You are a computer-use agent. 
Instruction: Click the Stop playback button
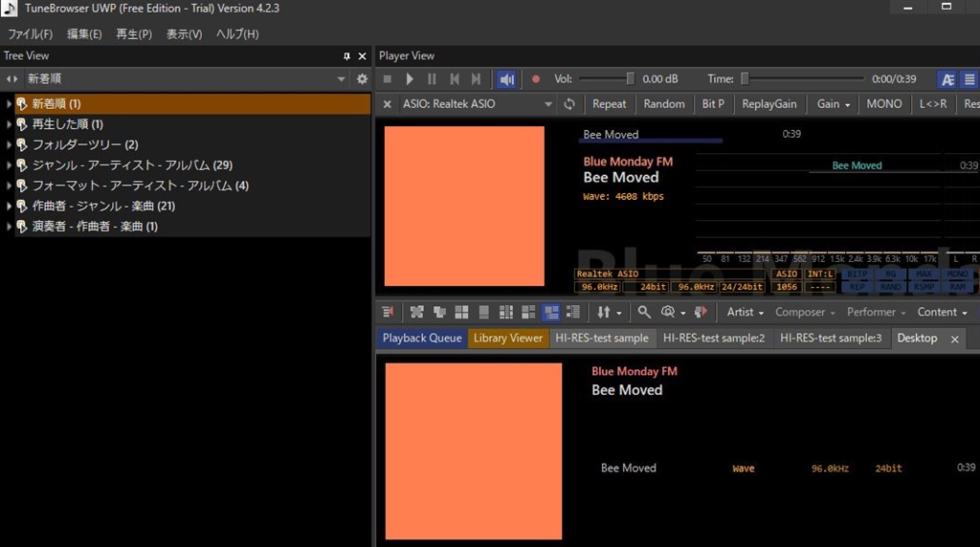click(388, 79)
